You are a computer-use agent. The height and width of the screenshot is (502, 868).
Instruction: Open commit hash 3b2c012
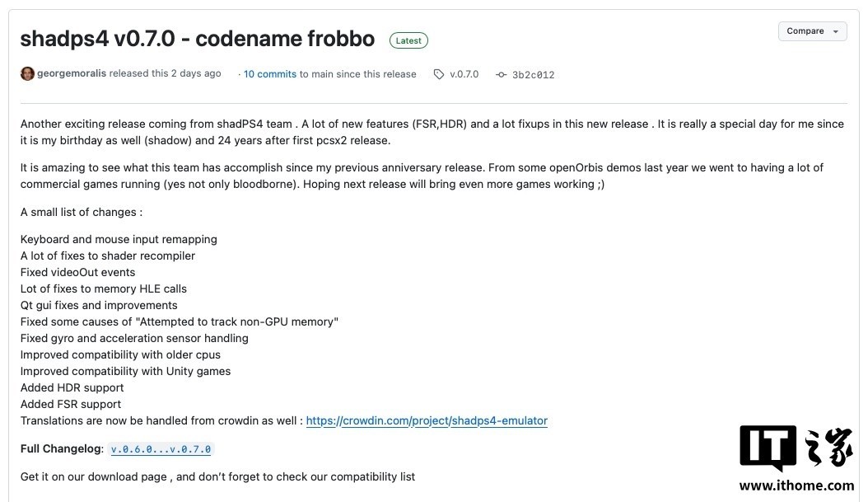point(533,75)
